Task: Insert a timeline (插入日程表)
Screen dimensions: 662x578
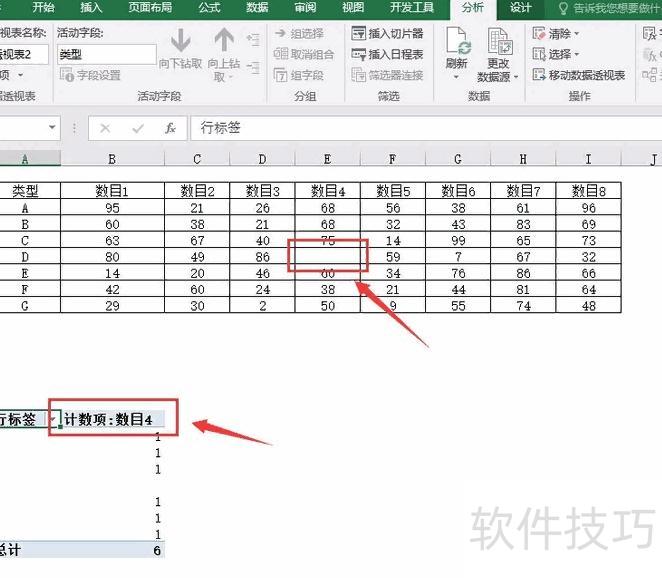Action: [388, 54]
